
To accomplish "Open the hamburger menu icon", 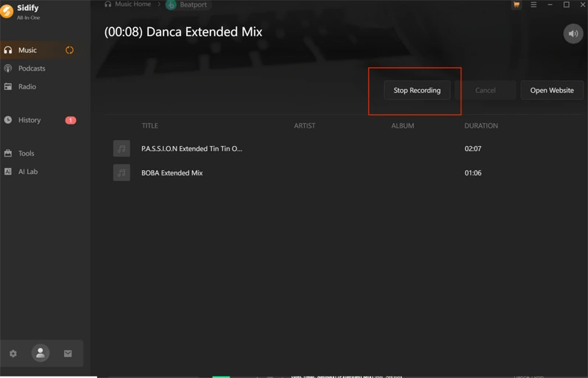I will point(534,5).
